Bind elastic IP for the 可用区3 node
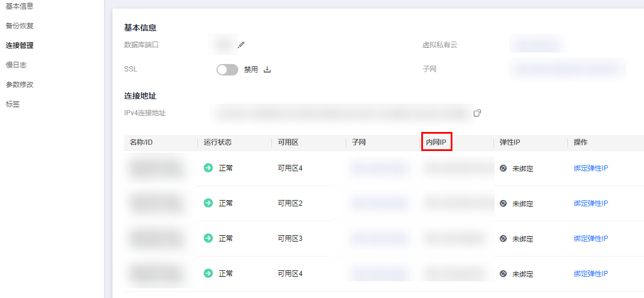This screenshot has height=298, width=644. (591, 239)
